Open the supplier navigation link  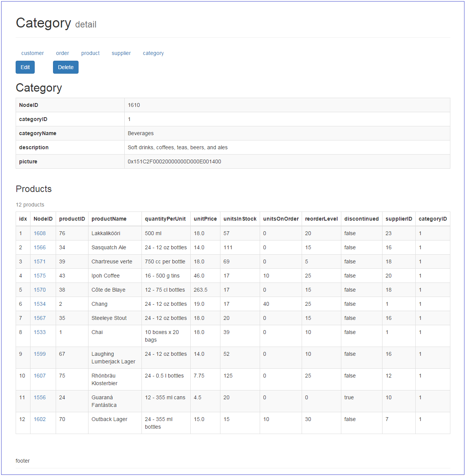121,53
